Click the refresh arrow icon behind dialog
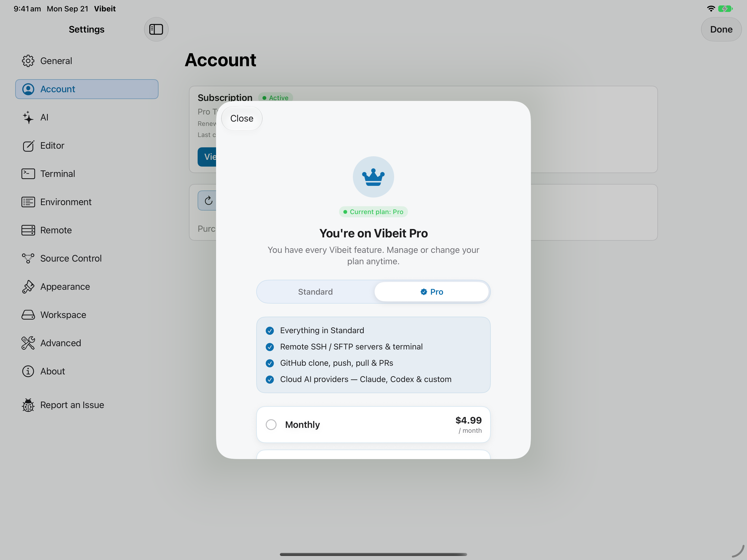 click(209, 201)
